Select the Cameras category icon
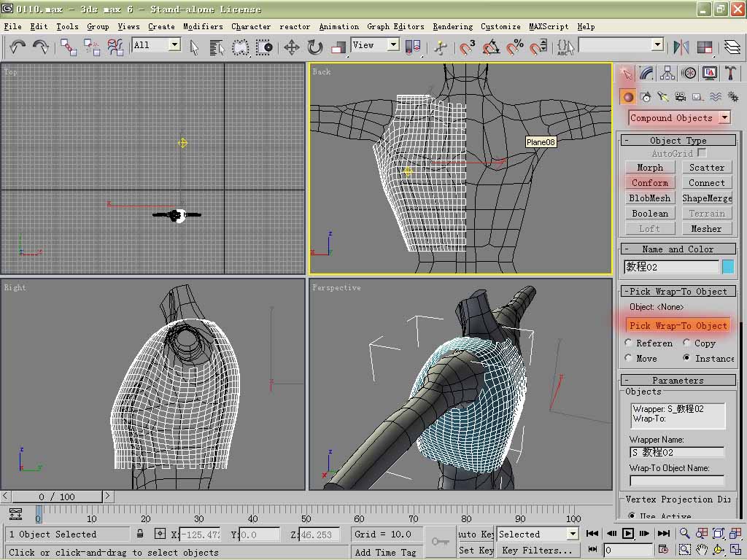747x560 pixels. tap(681, 97)
